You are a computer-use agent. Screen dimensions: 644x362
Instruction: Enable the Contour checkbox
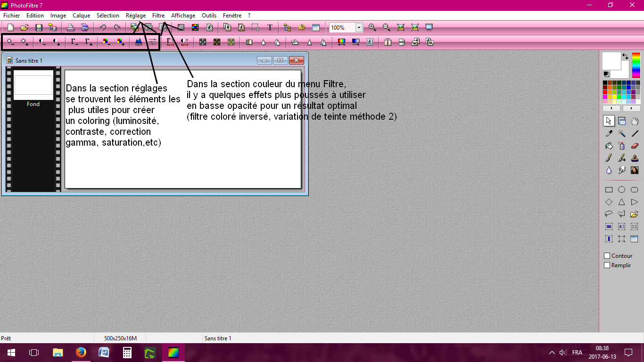[x=607, y=256]
